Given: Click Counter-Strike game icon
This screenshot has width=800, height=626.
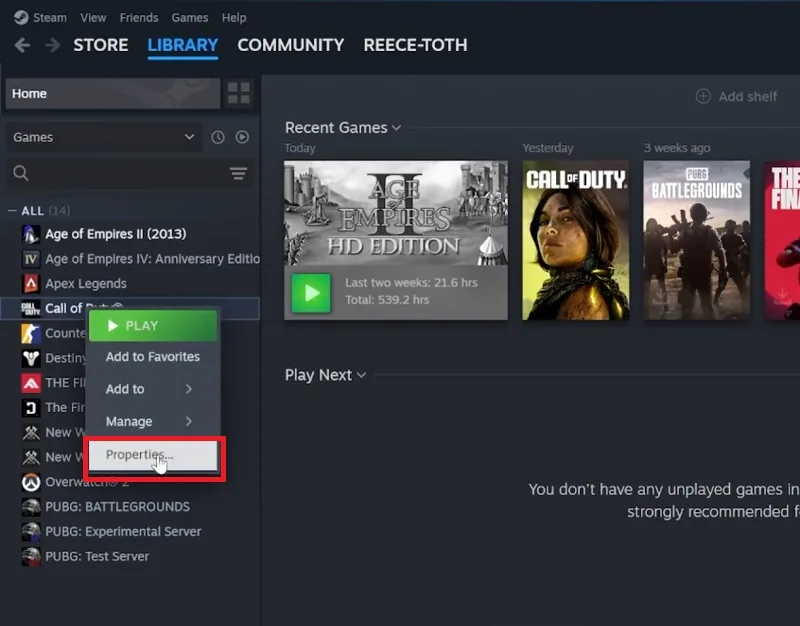Looking at the screenshot, I should tap(31, 334).
